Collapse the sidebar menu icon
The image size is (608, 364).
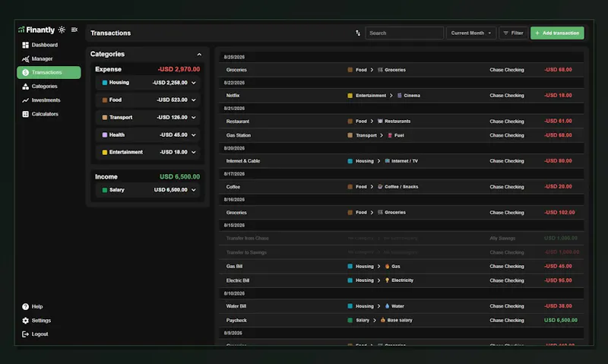tap(74, 30)
